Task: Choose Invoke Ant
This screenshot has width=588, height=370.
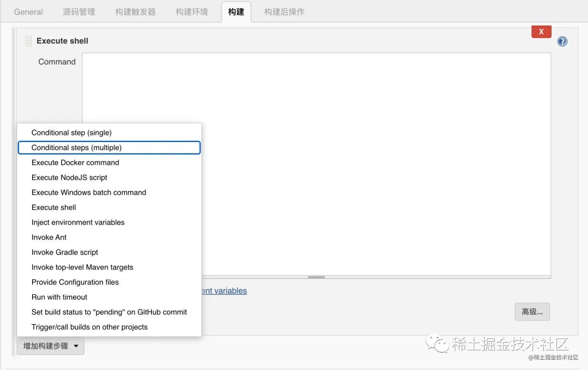Action: point(109,238)
